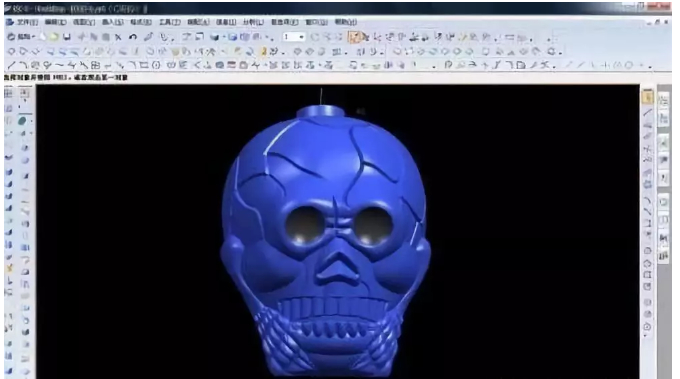Click the Open folder icon
Viewport: 680px width, 379px height.
54,37
